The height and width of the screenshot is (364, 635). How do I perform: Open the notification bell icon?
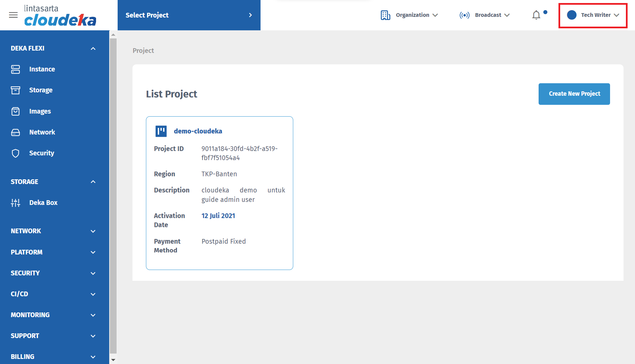click(536, 15)
